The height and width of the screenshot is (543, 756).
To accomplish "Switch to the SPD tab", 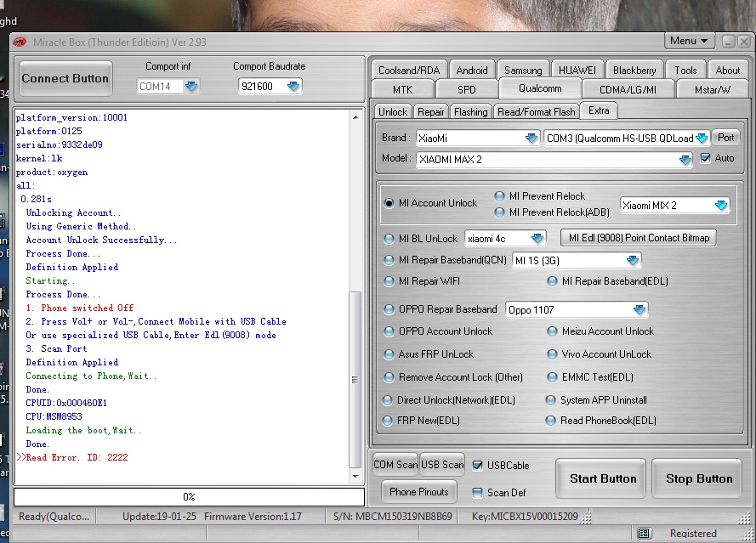I will click(x=467, y=89).
